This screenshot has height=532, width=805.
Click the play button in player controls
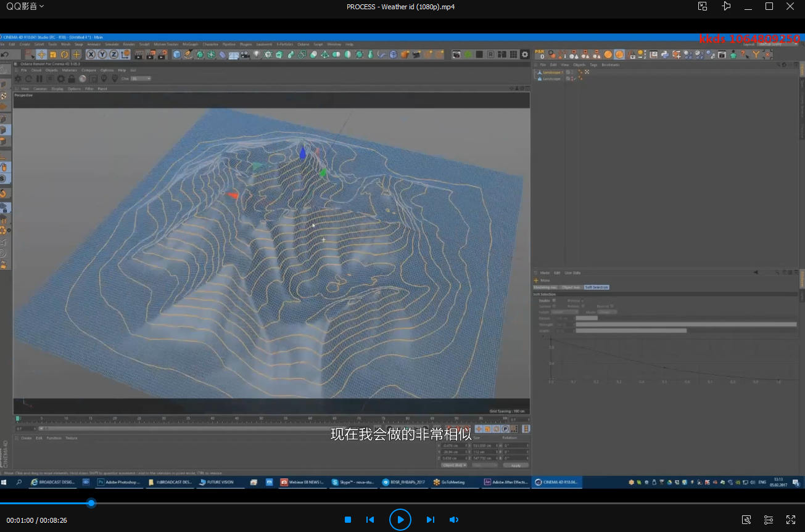[x=400, y=520]
